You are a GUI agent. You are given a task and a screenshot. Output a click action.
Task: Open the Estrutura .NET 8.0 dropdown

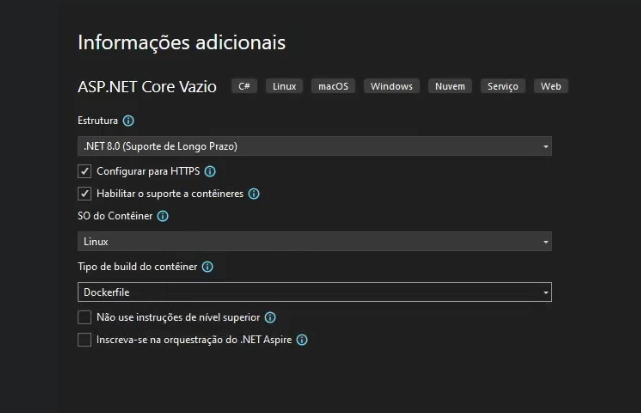click(314, 146)
